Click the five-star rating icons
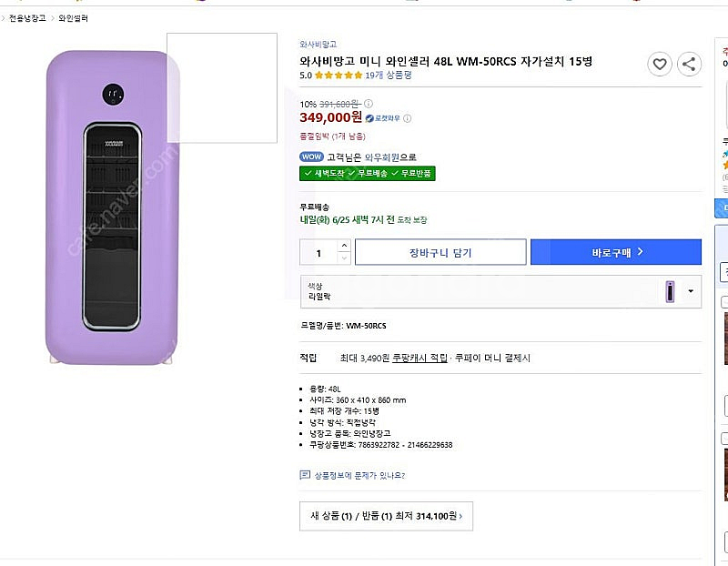 [x=339, y=76]
